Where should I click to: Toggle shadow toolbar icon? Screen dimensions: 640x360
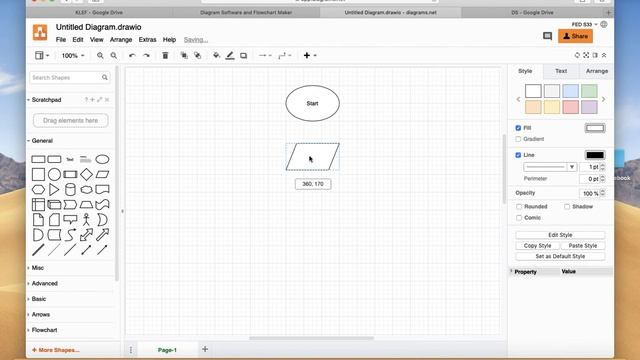point(244,56)
